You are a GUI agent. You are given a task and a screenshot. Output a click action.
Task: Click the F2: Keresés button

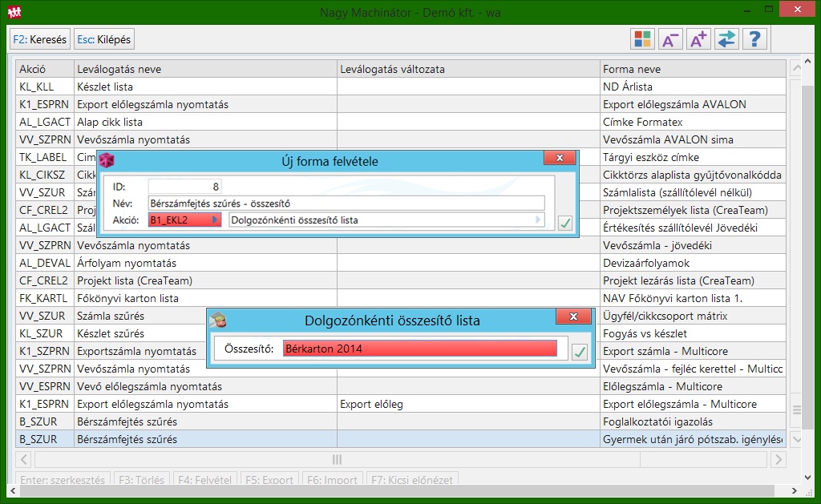(40, 39)
